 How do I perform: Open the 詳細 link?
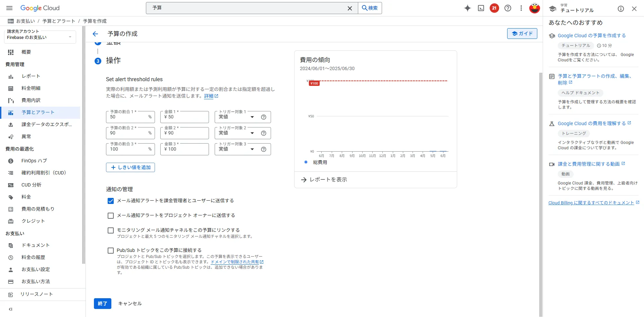click(211, 96)
